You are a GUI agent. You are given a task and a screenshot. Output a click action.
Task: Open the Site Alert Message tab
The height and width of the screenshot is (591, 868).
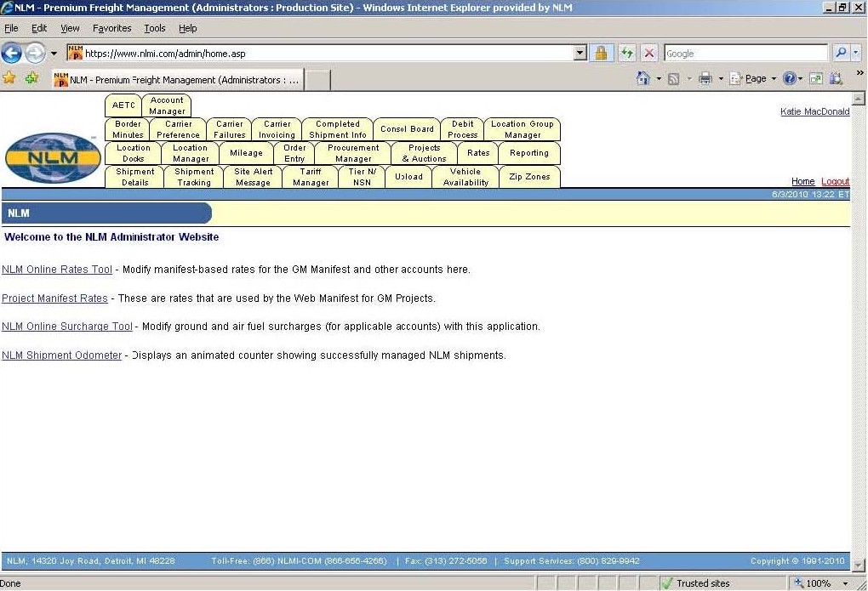tap(253, 177)
